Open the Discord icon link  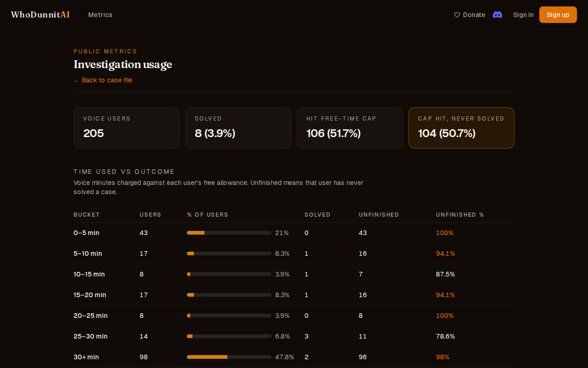(x=498, y=15)
